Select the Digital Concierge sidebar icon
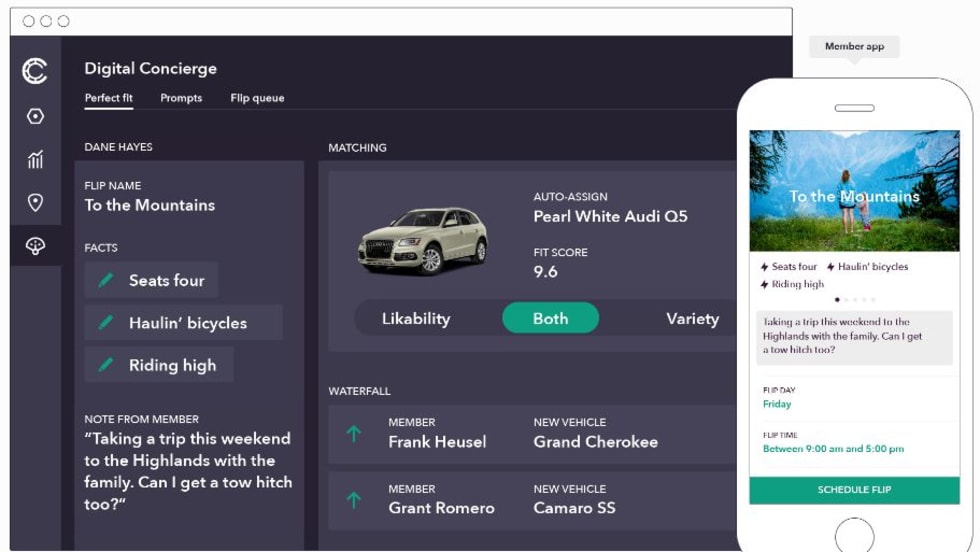The width and height of the screenshot is (980, 552). click(35, 246)
